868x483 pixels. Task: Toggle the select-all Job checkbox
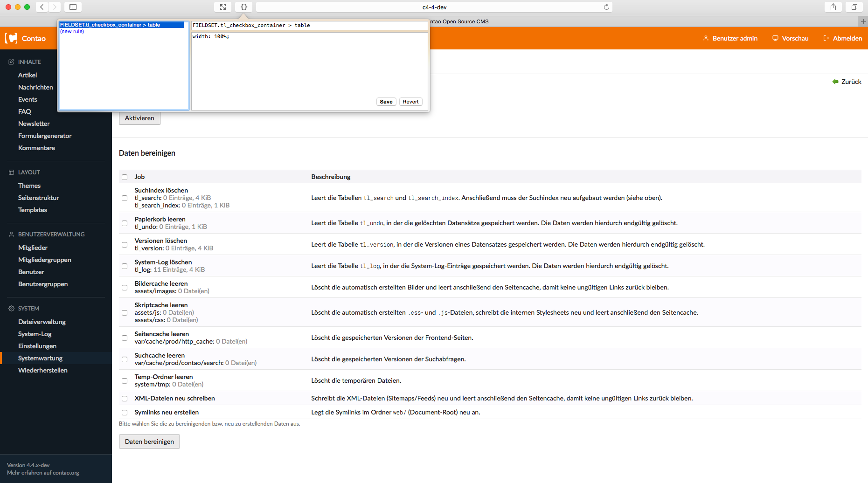point(125,177)
